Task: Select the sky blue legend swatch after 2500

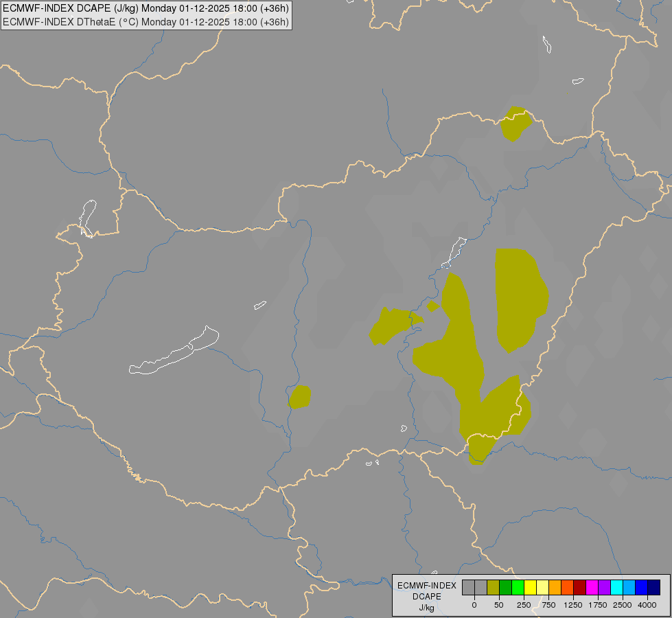Action: (629, 588)
